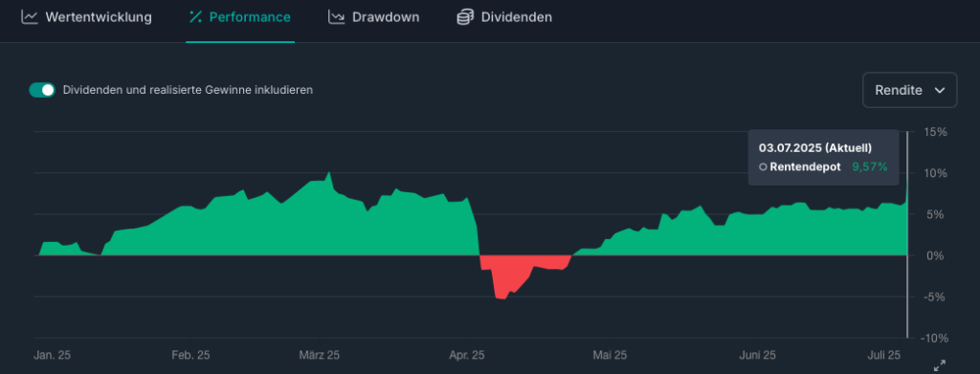Expand chart to fullscreen with arrows icon
This screenshot has width=980, height=374.
(x=940, y=365)
